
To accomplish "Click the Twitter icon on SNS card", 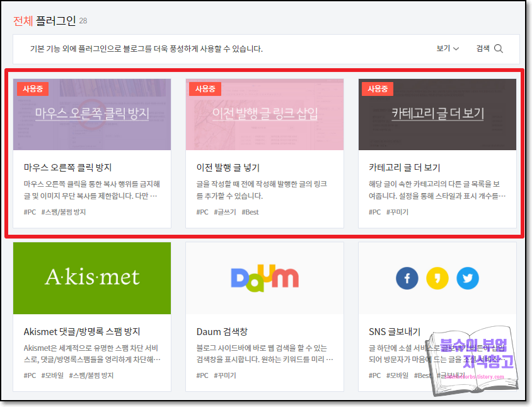I will [x=468, y=278].
